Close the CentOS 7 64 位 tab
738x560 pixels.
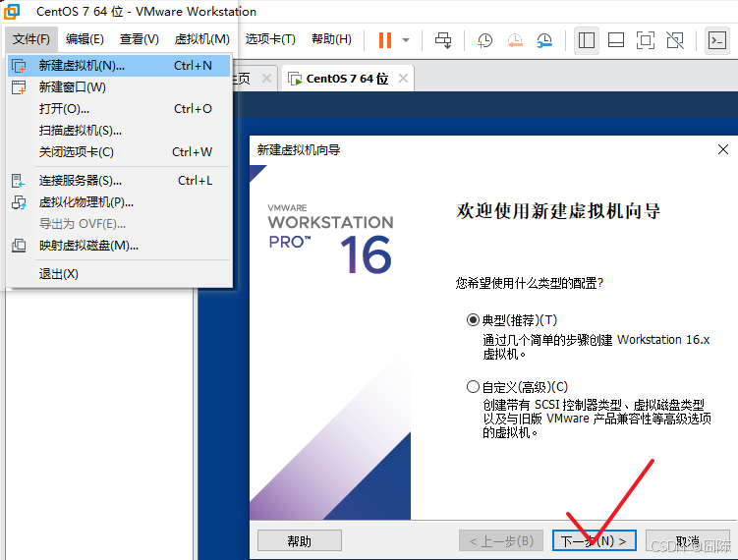pos(403,79)
